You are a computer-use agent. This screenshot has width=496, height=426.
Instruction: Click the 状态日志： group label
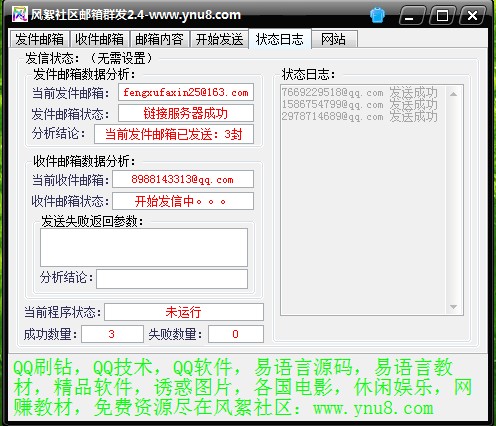click(x=308, y=74)
